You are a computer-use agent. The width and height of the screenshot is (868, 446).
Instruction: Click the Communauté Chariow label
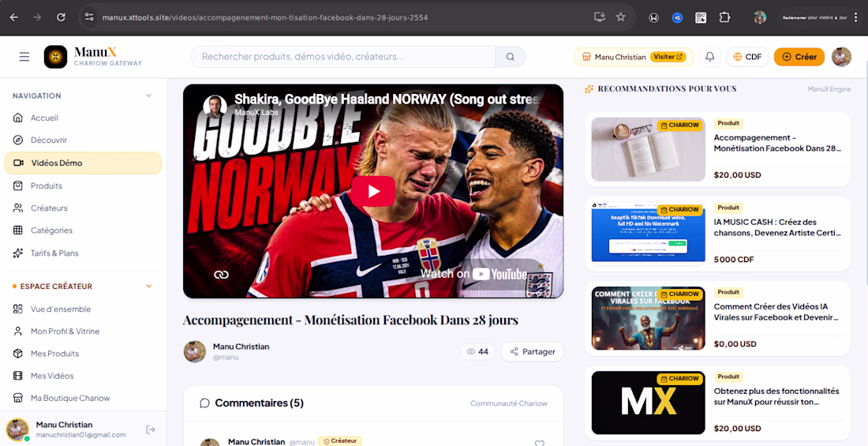click(x=509, y=403)
